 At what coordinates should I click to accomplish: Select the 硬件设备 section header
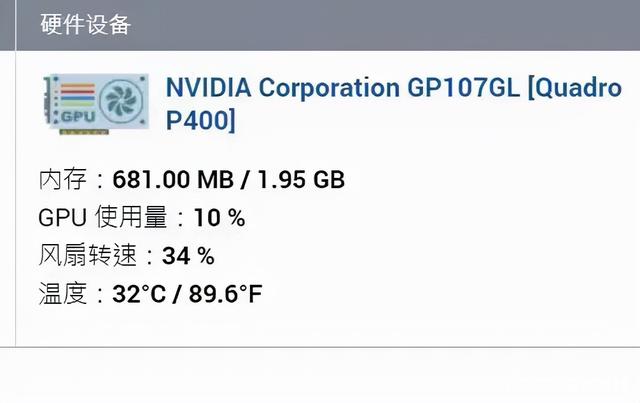coord(85,25)
